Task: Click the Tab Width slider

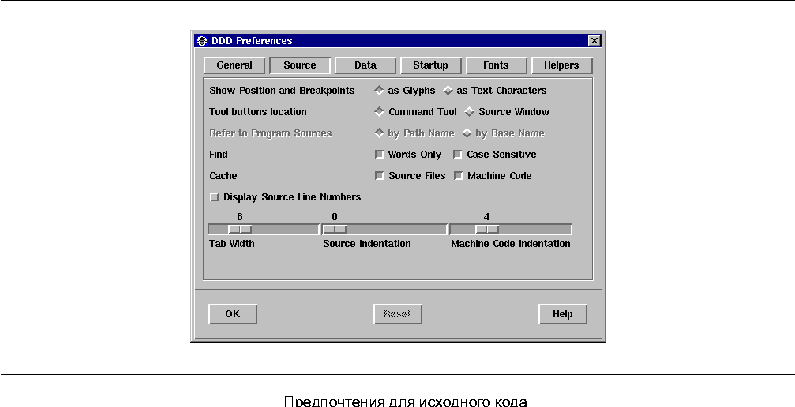Action: [240, 229]
